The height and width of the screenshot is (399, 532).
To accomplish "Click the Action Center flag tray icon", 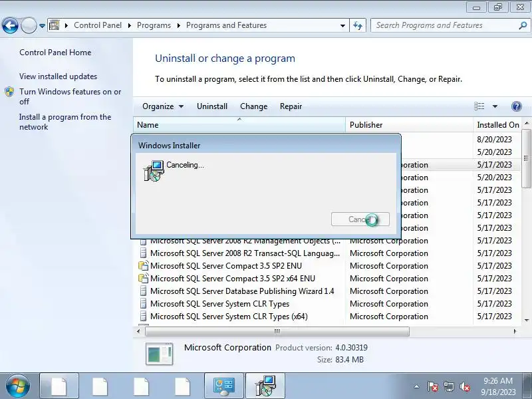I will (x=433, y=386).
